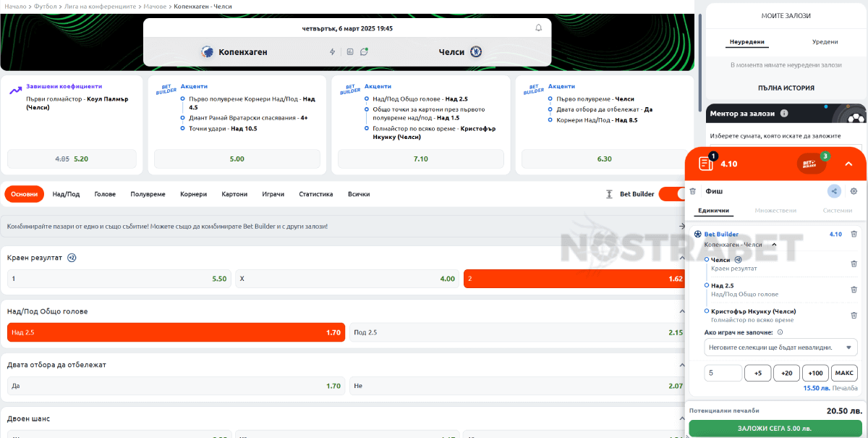The width and height of the screenshot is (868, 438).
Task: Add the 7.10 Bet Builder accent bet
Action: pos(420,159)
